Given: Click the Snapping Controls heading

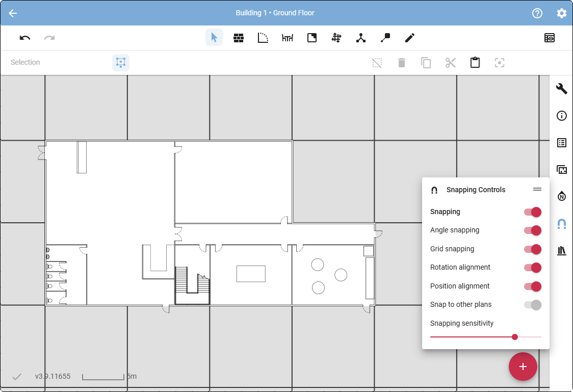Looking at the screenshot, I should 476,190.
